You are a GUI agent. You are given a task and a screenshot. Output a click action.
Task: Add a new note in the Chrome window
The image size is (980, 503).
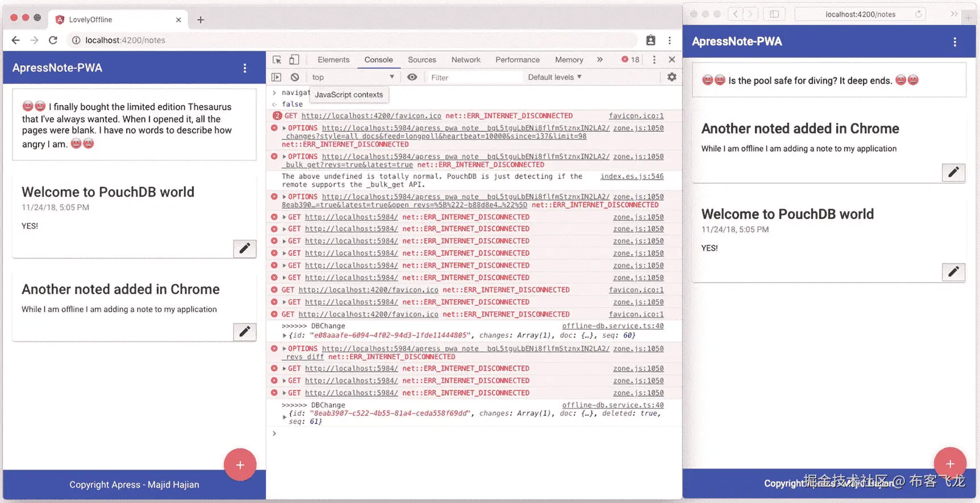[240, 465]
